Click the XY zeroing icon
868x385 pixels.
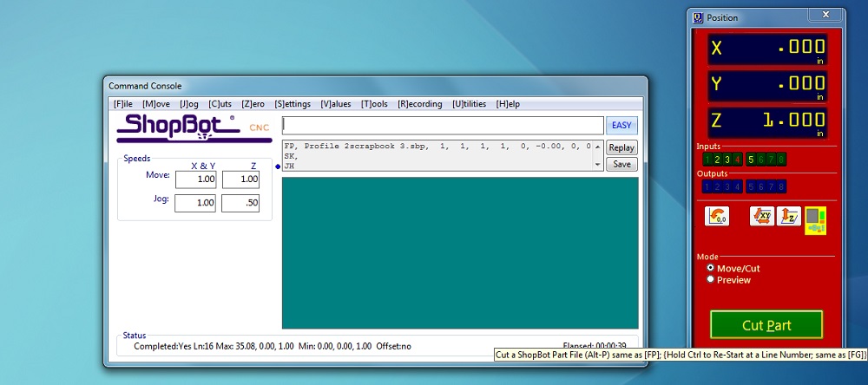click(x=762, y=216)
